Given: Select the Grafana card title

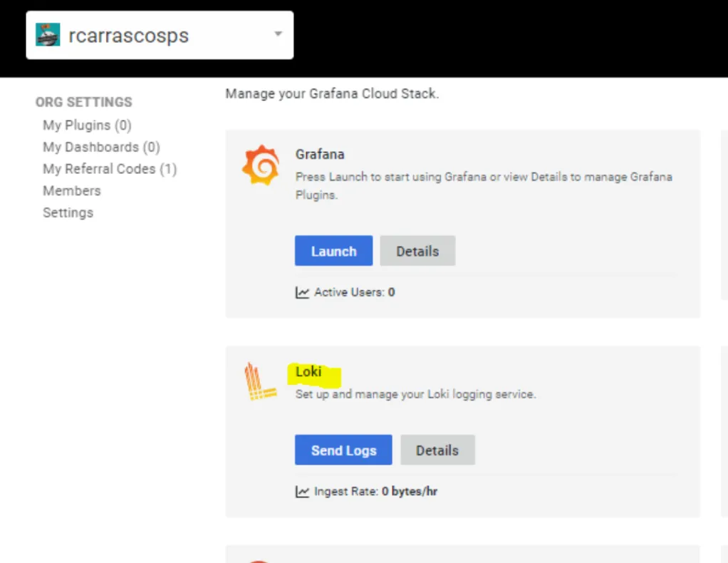Looking at the screenshot, I should click(x=320, y=154).
